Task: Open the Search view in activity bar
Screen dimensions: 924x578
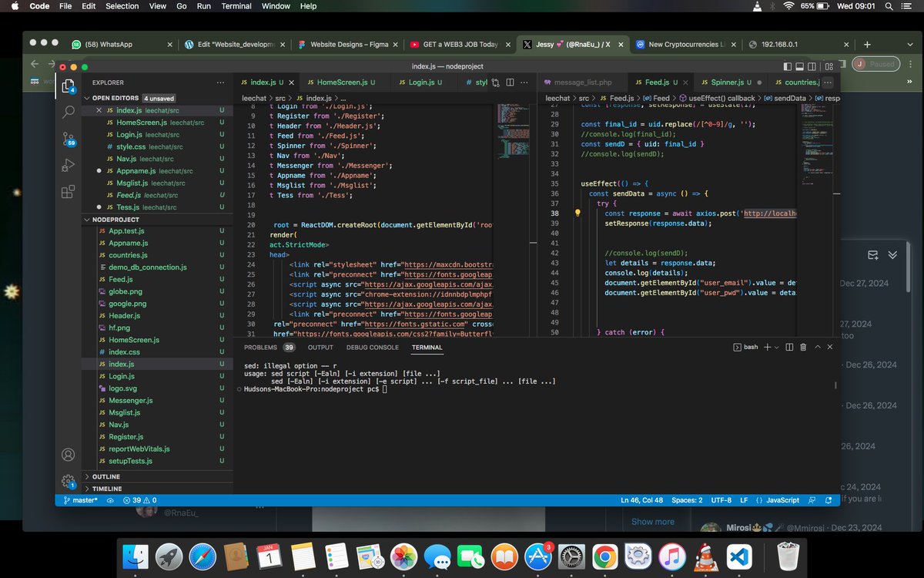Action: tap(68, 112)
